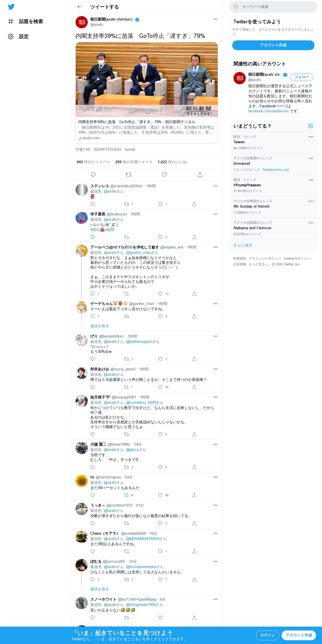Open more options for the Taiwan trend
This screenshot has height=644, width=322.
(x=311, y=137)
